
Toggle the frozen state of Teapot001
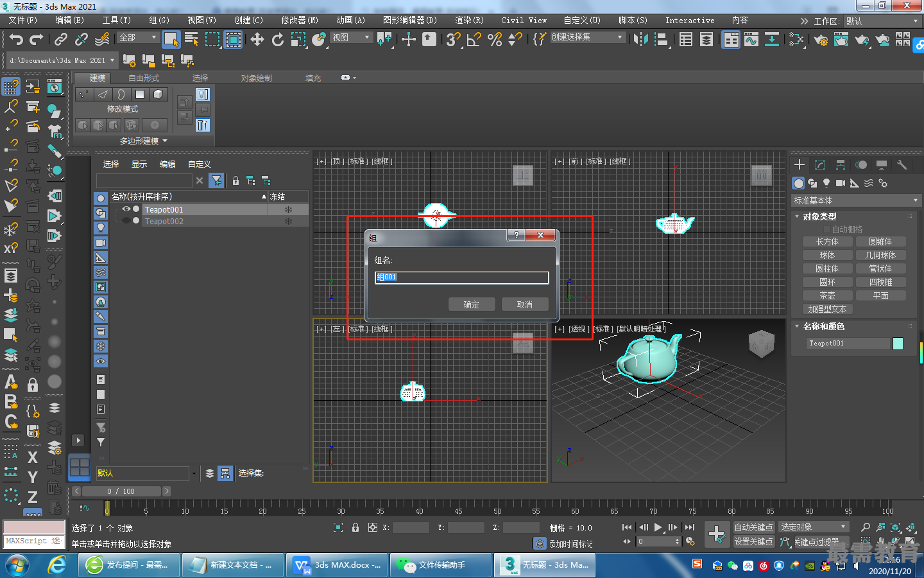(x=288, y=209)
